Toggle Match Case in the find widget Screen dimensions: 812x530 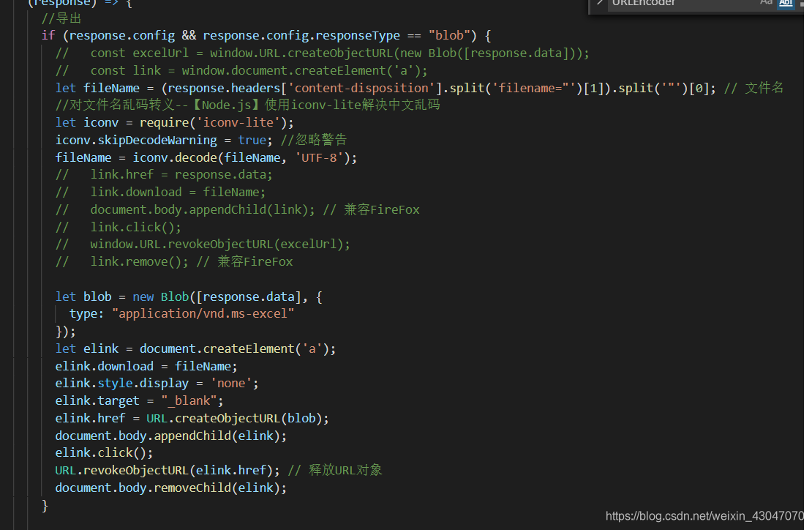pos(766,3)
